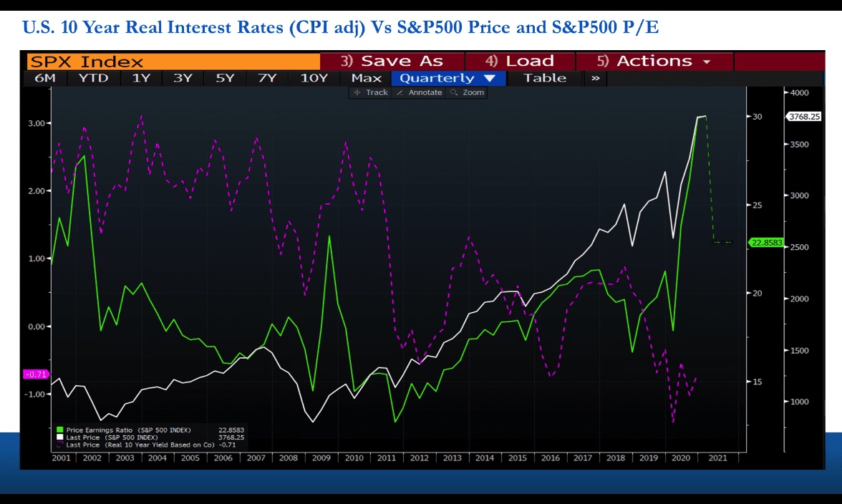Activate the Annotate pencil tool
842x504 pixels.
point(419,92)
